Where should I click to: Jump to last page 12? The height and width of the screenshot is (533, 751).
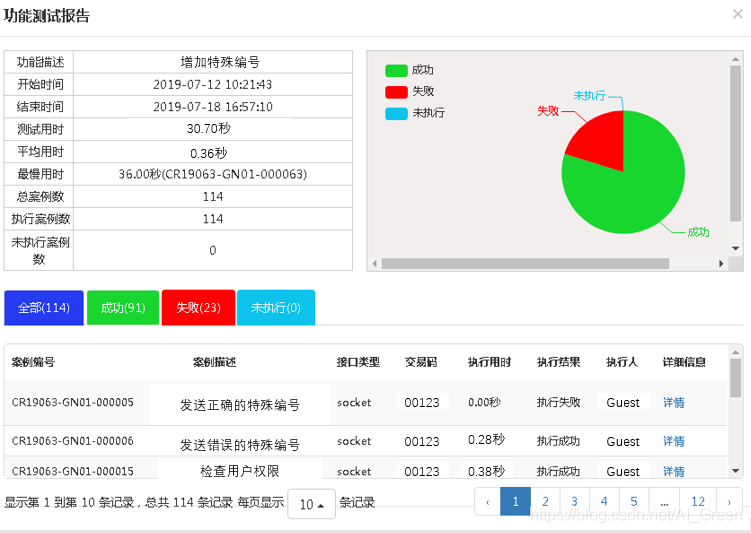click(x=698, y=501)
